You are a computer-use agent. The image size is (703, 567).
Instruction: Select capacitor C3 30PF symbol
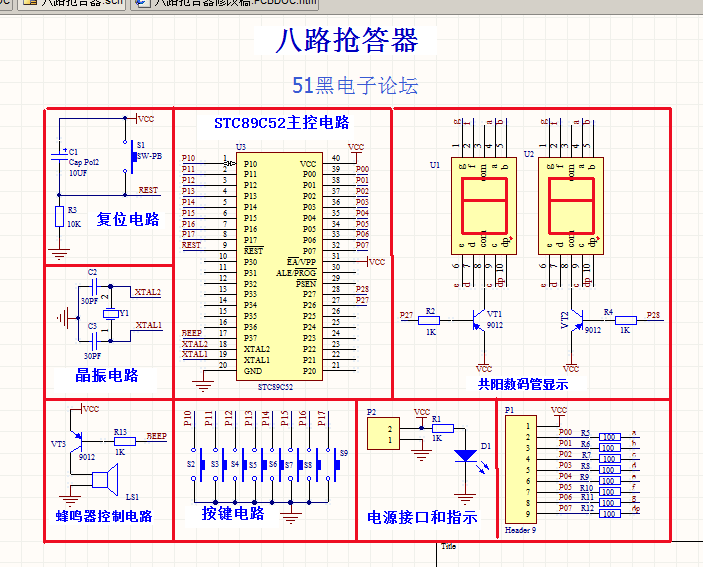tap(95, 342)
